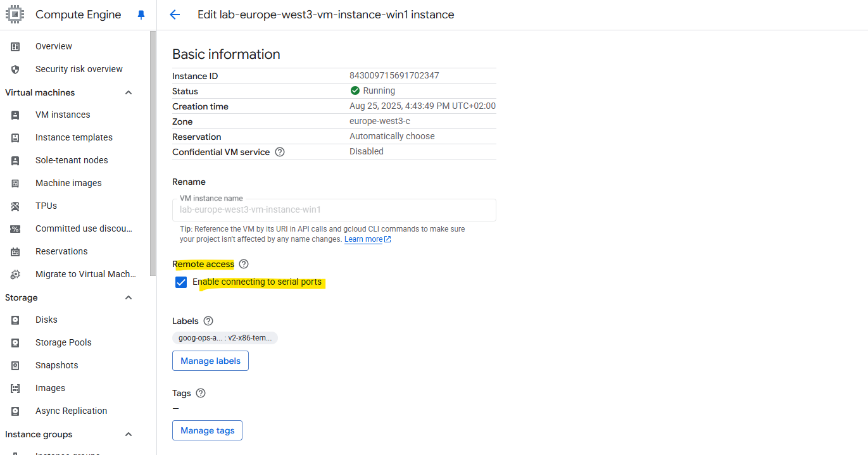Click the VM instances sidebar icon

pos(15,115)
